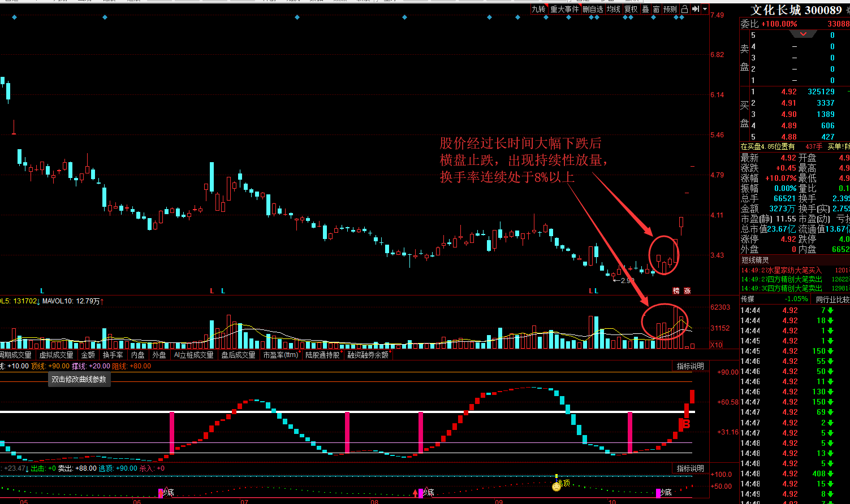Toggle the 叠 overlay chart option
Image resolution: width=850 pixels, height=504 pixels.
645,9
